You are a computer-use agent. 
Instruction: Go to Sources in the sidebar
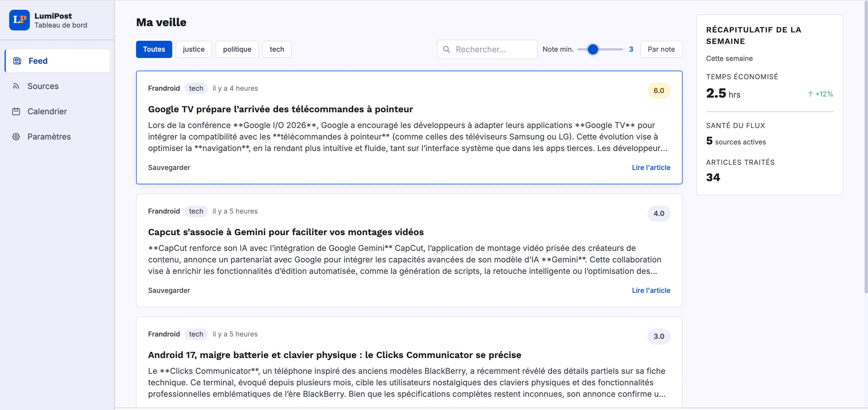point(57,86)
